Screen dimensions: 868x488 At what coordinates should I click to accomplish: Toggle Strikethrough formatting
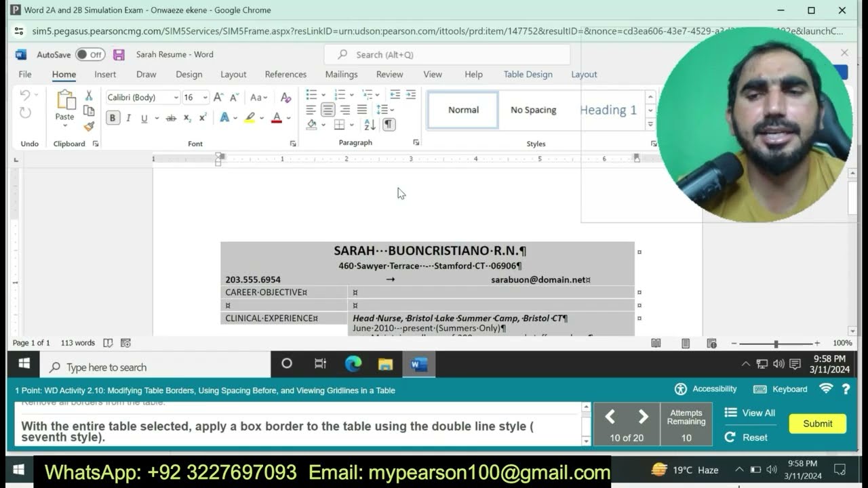[171, 118]
